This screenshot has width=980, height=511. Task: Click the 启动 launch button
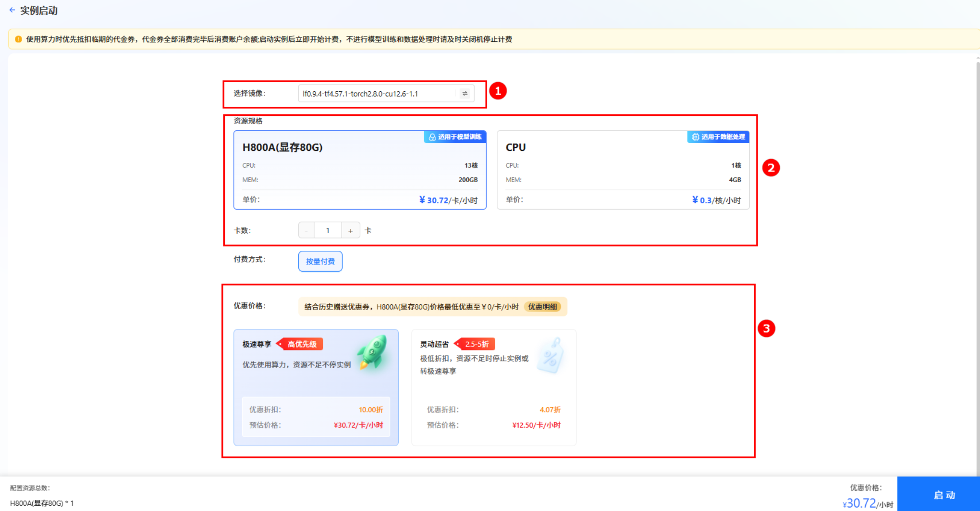pos(943,495)
